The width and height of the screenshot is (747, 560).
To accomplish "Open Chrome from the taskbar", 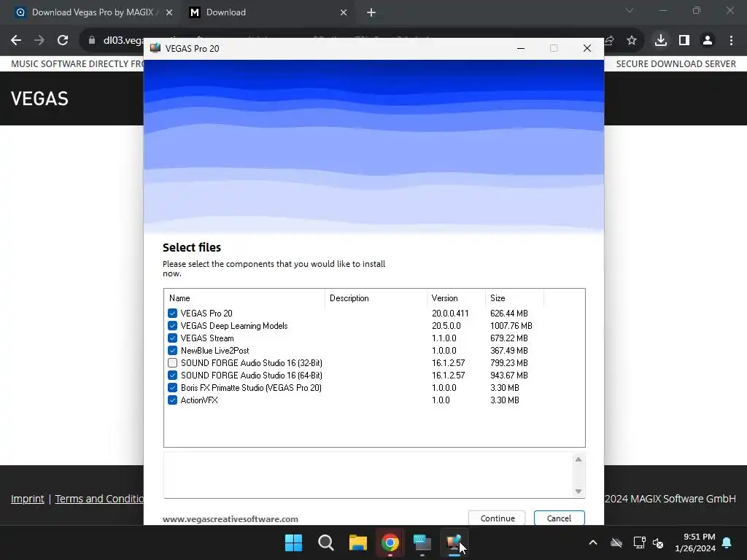I will [x=390, y=542].
